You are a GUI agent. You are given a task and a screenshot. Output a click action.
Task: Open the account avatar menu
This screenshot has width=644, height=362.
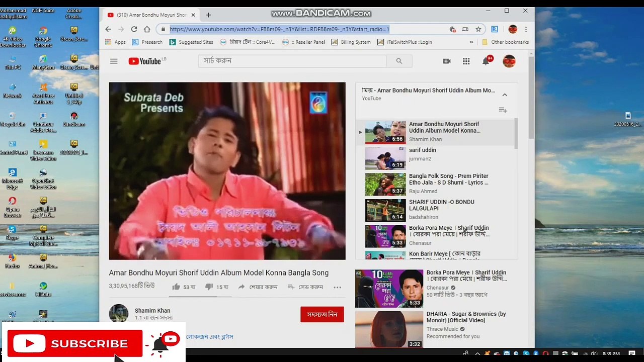point(509,61)
